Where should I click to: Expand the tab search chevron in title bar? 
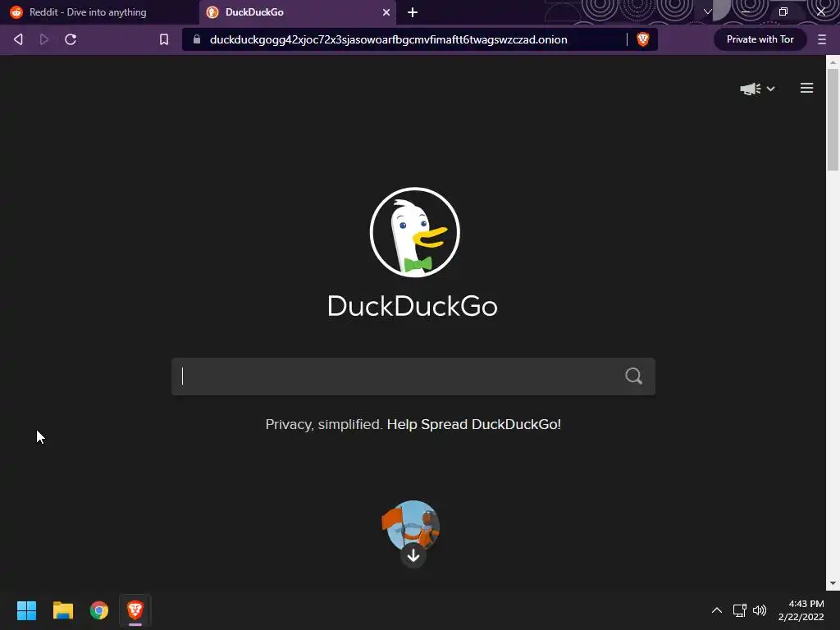pos(708,11)
